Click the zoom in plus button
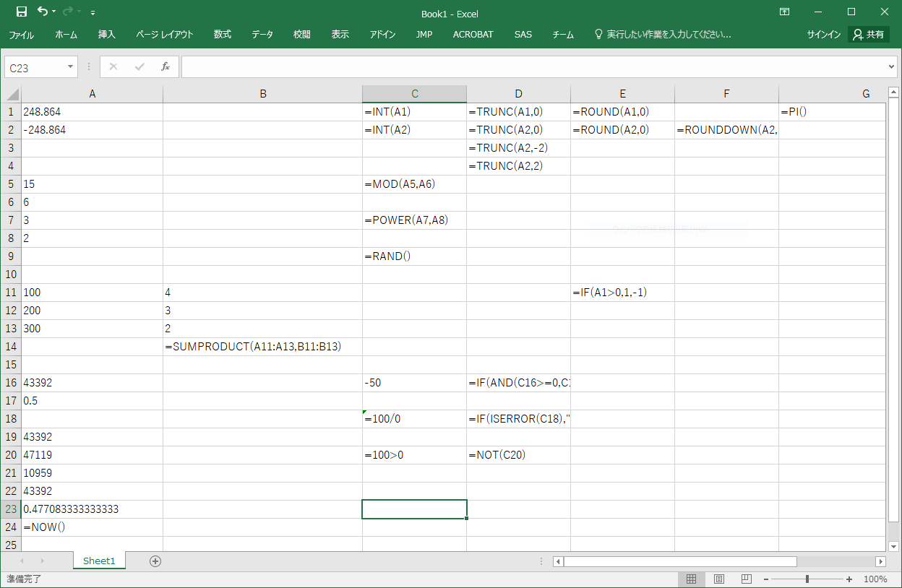This screenshot has width=902, height=588. tap(849, 579)
